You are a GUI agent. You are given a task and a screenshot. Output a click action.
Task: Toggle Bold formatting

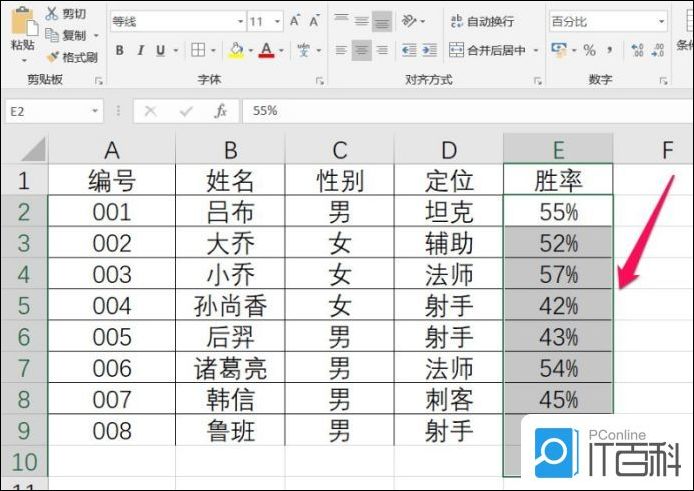click(x=120, y=50)
